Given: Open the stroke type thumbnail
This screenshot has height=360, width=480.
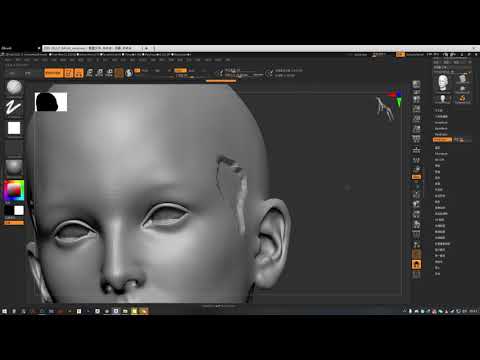Looking at the screenshot, I should [x=14, y=108].
